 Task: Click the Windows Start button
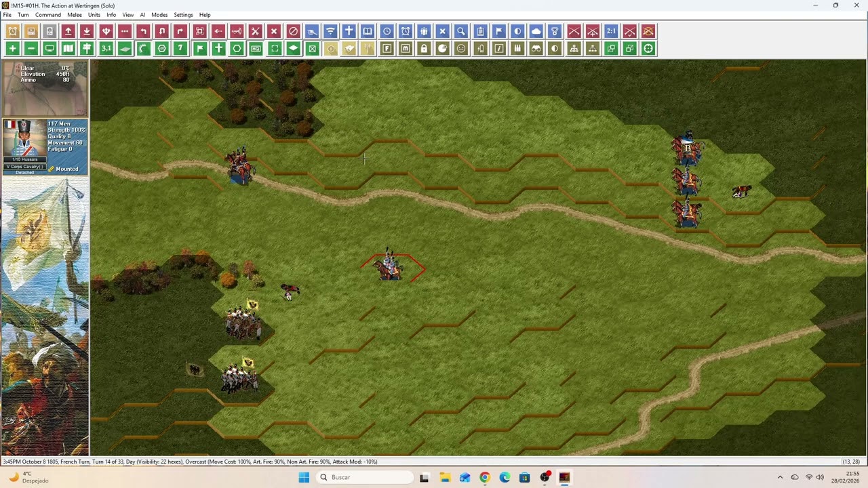point(304,477)
